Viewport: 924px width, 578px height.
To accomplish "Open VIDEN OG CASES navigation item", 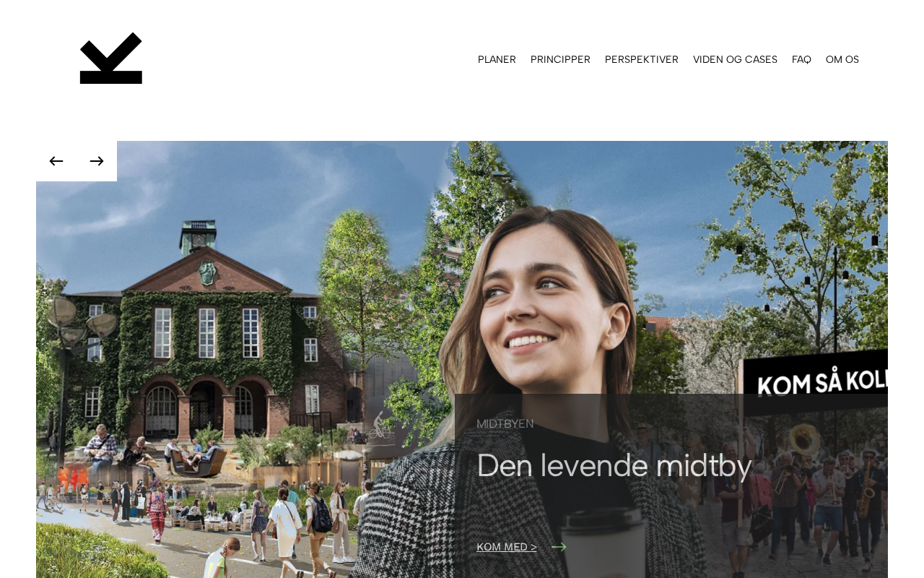I will click(x=735, y=59).
